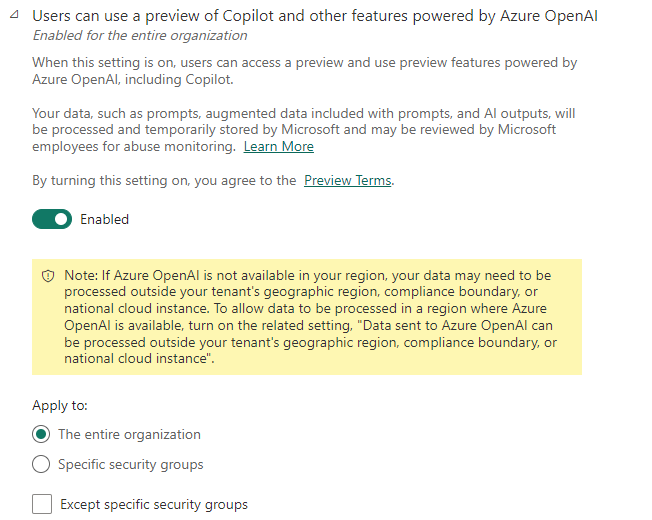Viewport: 652px width, 520px height.
Task: Toggle off the Enabled switch
Action: [52, 219]
